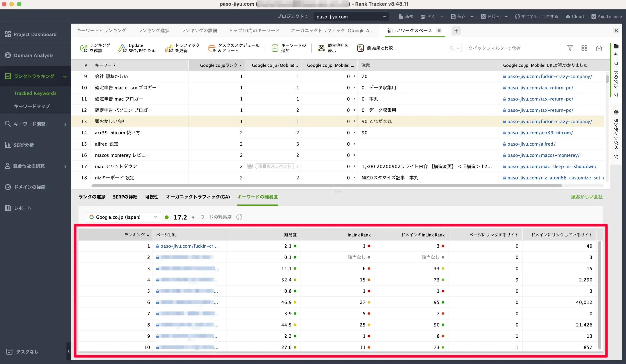The height and width of the screenshot is (364, 626).
Task: Click the タスクなし task icon
Action: coord(9,351)
